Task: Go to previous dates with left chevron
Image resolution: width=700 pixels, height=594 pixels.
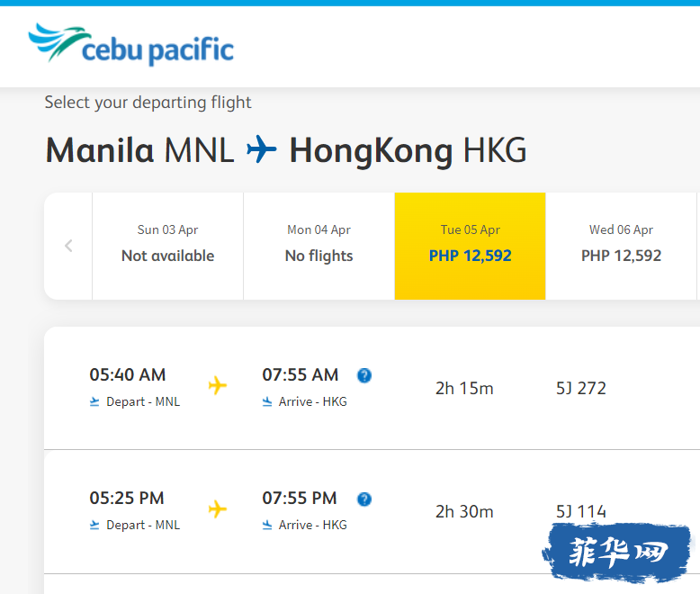Action: pos(68,246)
